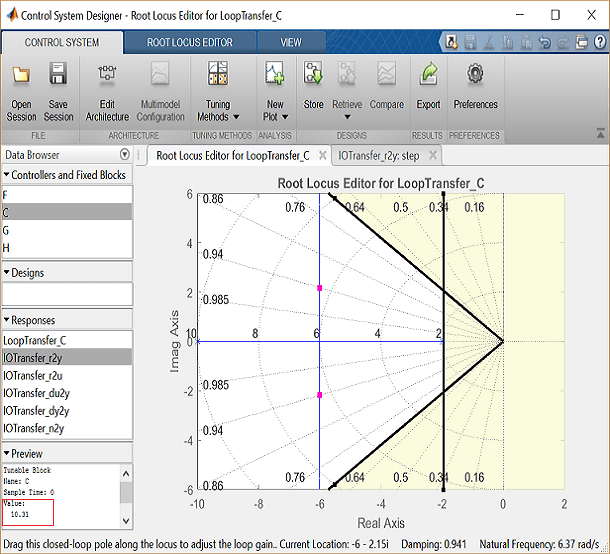Open the Tuning Methods gallery icon
610x554 pixels.
tap(218, 73)
